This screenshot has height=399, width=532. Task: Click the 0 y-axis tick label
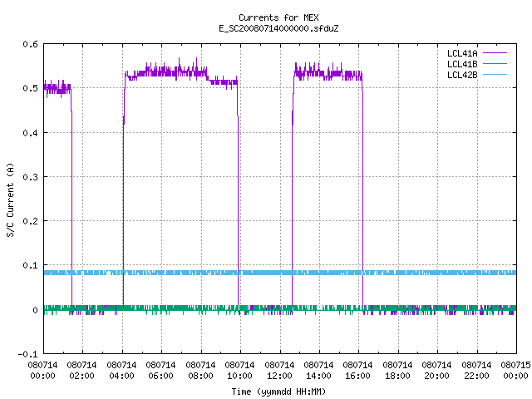point(35,310)
